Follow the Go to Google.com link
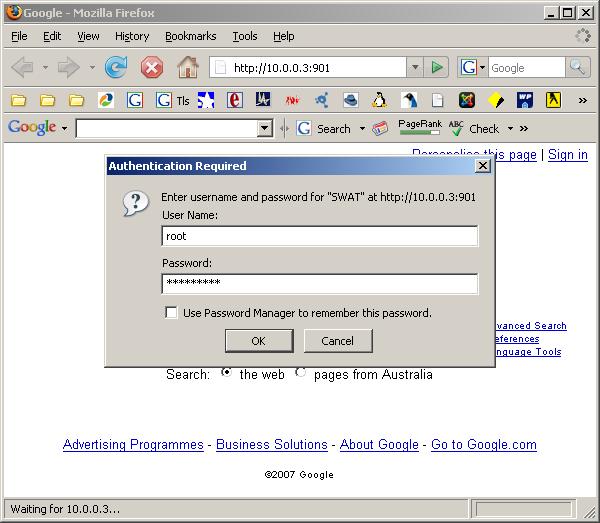Image resolution: width=600 pixels, height=523 pixels. click(484, 445)
